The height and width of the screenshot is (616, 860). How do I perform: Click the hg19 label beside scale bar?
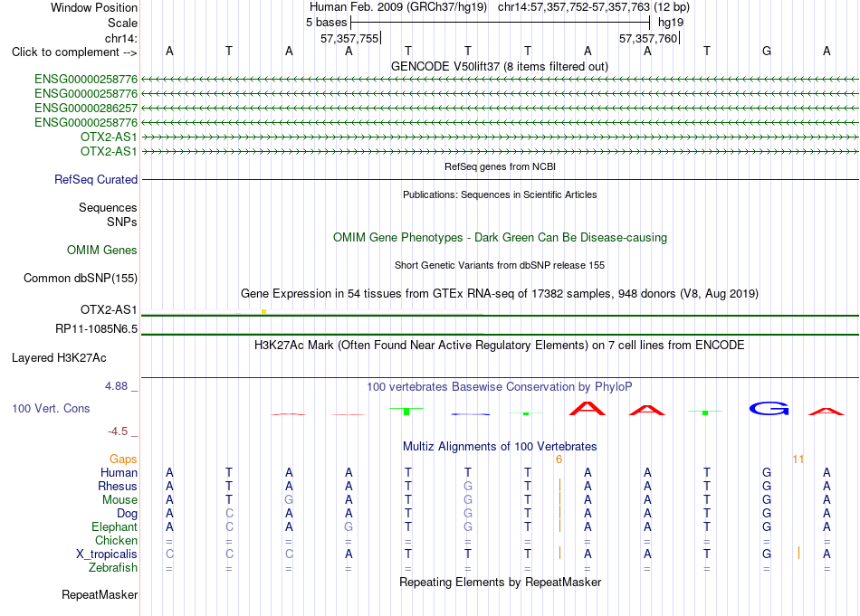click(x=671, y=23)
